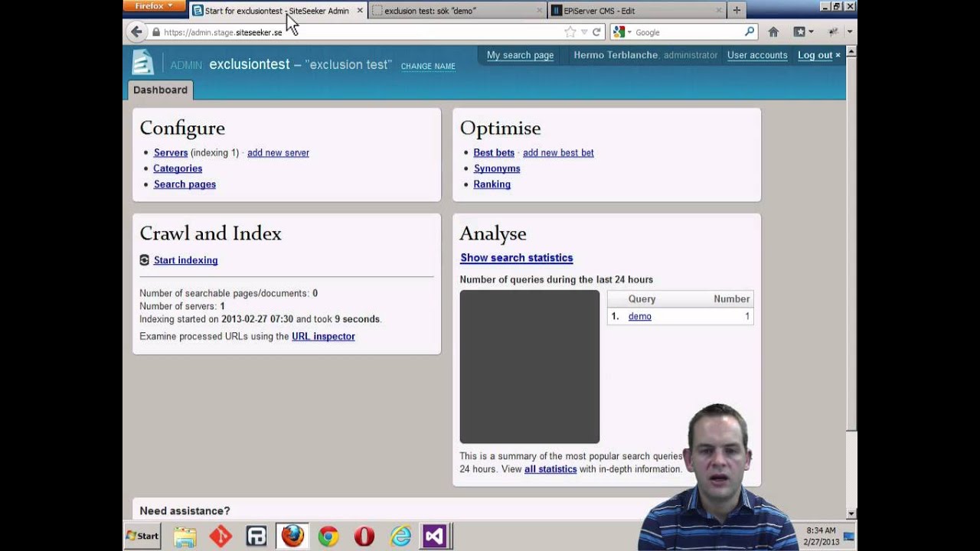This screenshot has width=980, height=551.
Task: Click the padlock site identity icon
Action: (156, 32)
